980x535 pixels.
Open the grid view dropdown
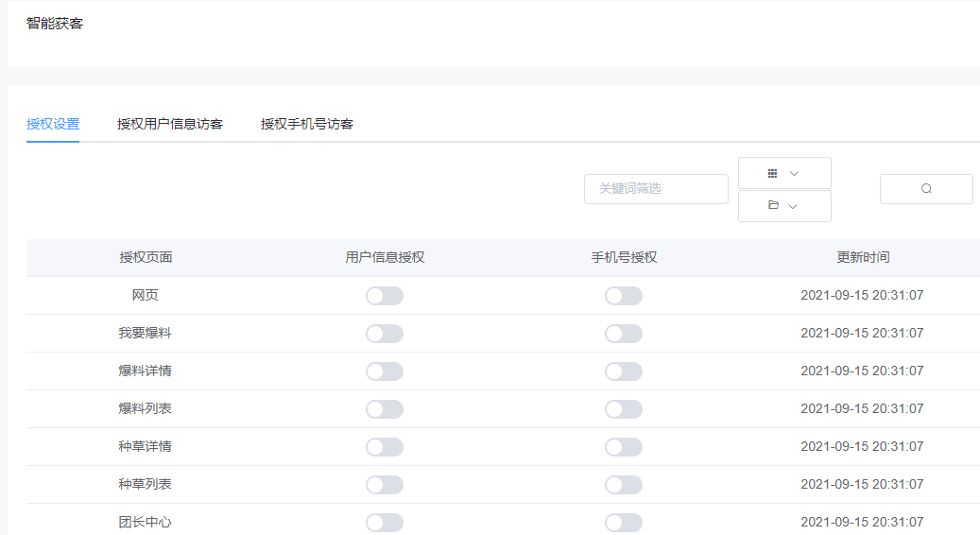tap(784, 173)
